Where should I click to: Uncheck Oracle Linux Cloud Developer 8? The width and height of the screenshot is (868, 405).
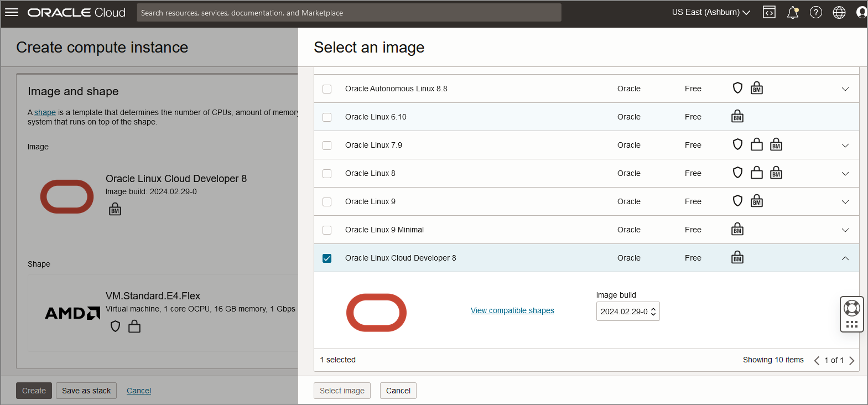pos(327,258)
